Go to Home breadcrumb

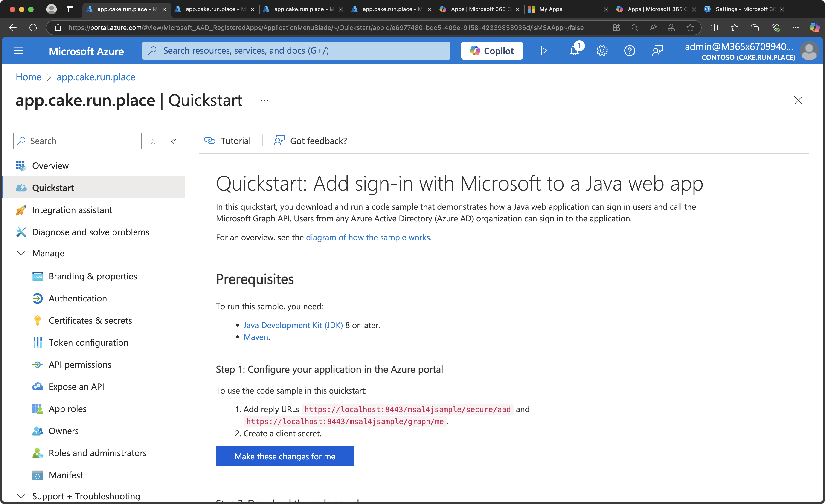pos(29,77)
